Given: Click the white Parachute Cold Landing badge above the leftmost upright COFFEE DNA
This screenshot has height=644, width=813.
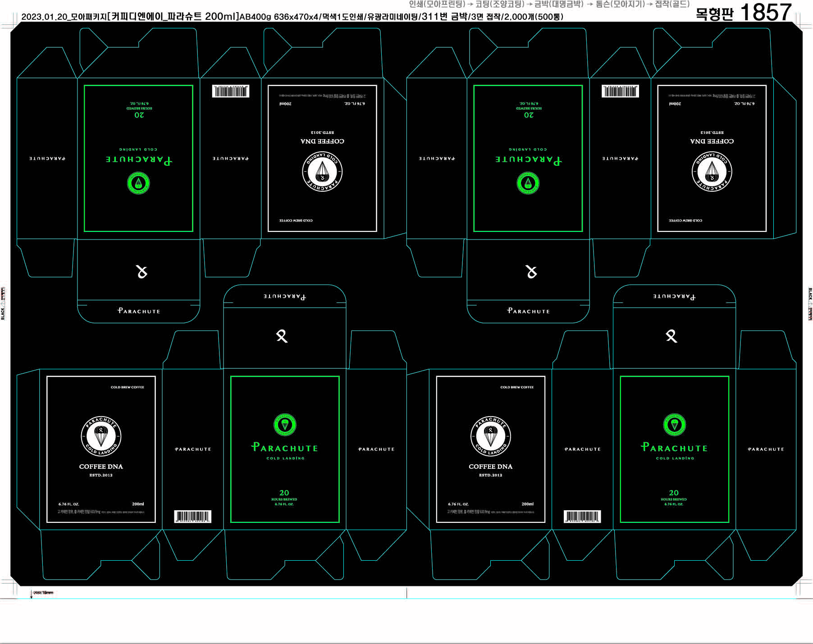Looking at the screenshot, I should pos(101,436).
